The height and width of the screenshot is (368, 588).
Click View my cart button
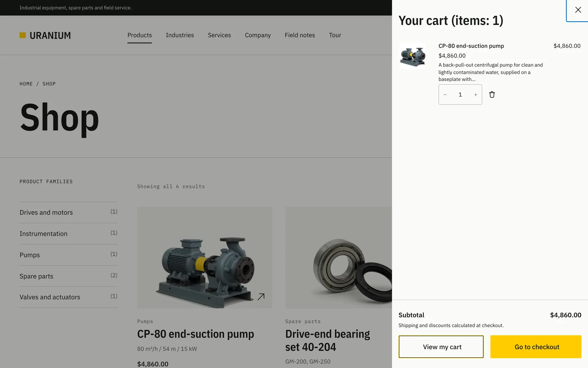tap(441, 347)
